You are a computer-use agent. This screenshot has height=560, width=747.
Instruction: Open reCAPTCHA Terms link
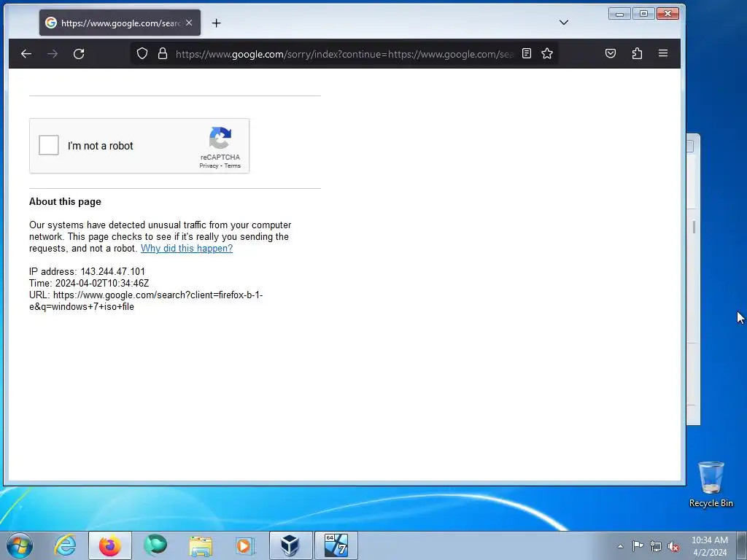click(233, 166)
